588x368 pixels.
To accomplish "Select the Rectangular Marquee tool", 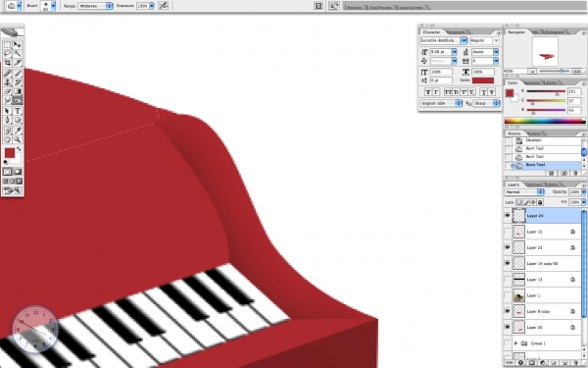I will click(x=7, y=45).
